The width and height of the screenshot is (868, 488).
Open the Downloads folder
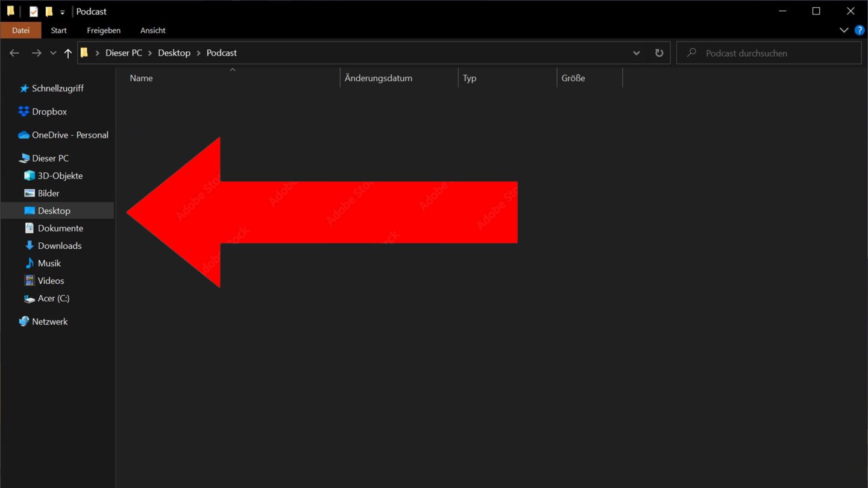(60, 245)
